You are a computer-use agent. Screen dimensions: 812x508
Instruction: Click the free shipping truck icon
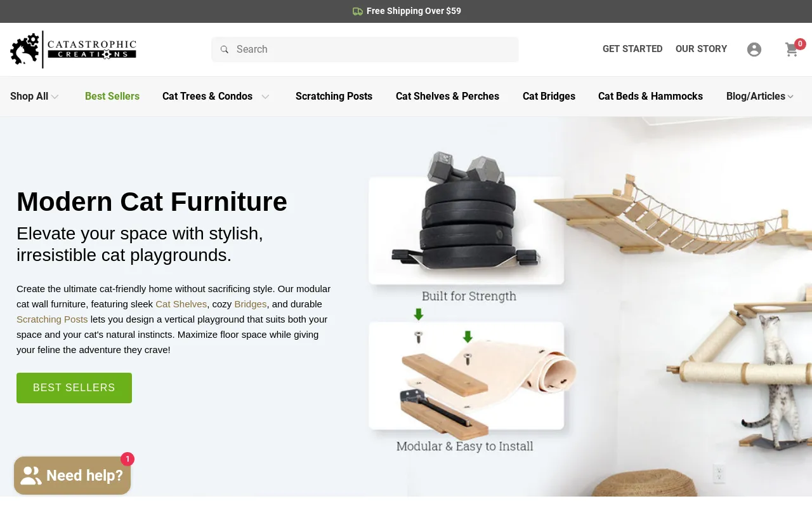pyautogui.click(x=358, y=11)
